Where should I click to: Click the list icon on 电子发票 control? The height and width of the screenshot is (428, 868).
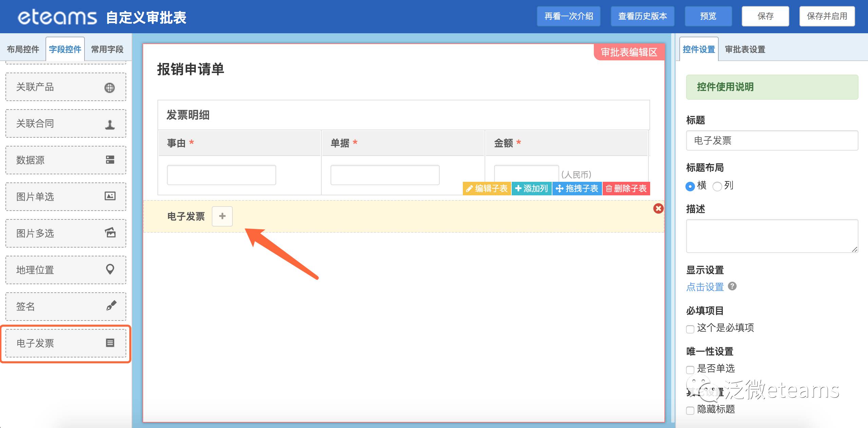pos(110,343)
